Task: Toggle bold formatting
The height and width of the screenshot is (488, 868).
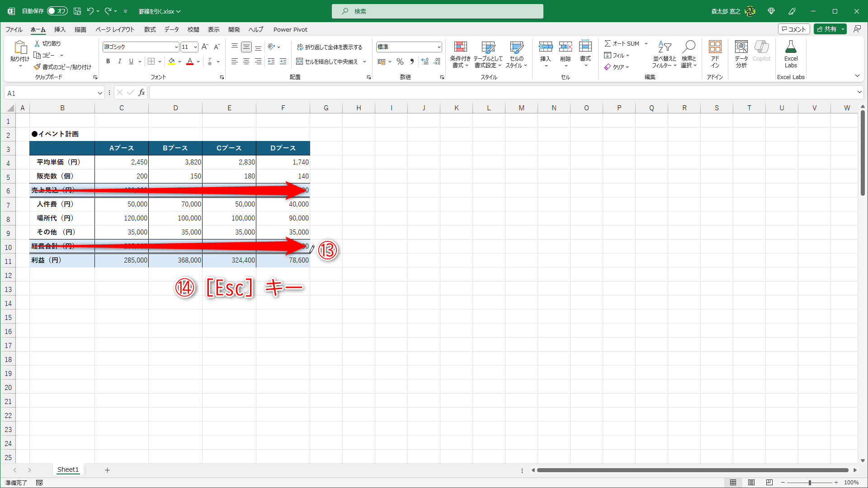Action: tap(108, 61)
